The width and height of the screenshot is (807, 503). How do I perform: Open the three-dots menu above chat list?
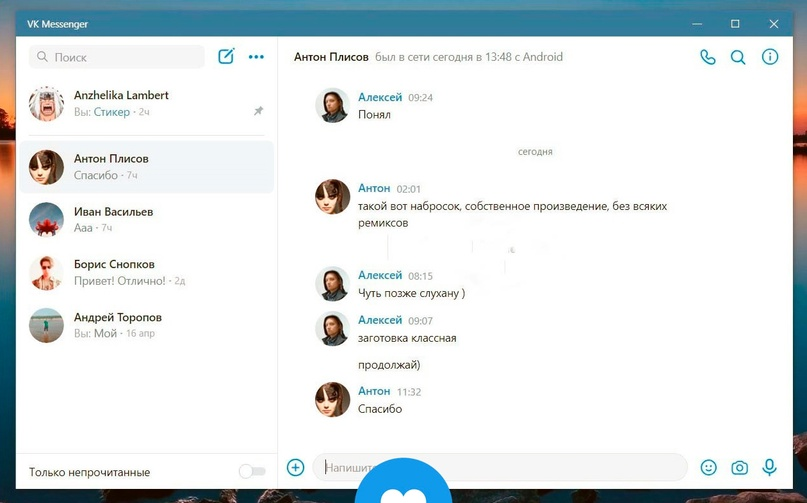tap(256, 57)
